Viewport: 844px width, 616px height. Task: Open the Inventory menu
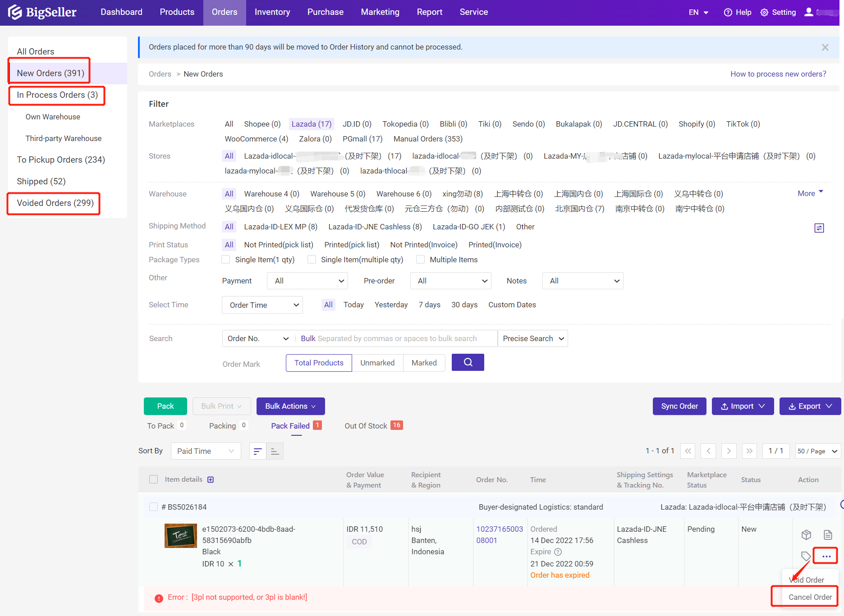pos(272,12)
